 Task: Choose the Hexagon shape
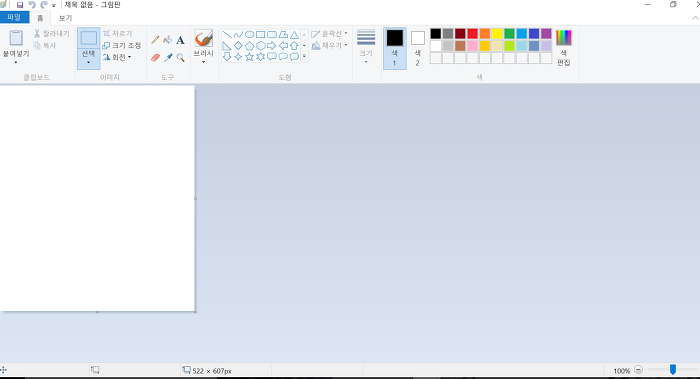[x=261, y=46]
